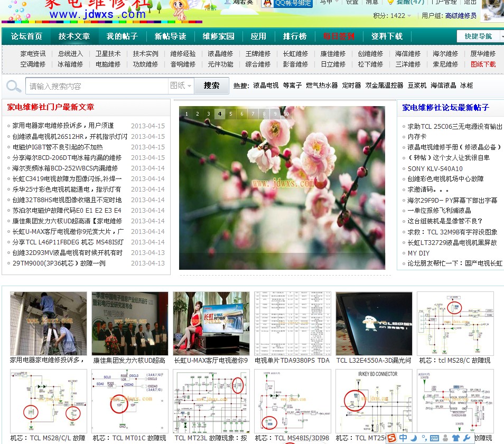Open forum post SONY KLV-S40A10
The height and width of the screenshot is (444, 504).
click(x=435, y=168)
